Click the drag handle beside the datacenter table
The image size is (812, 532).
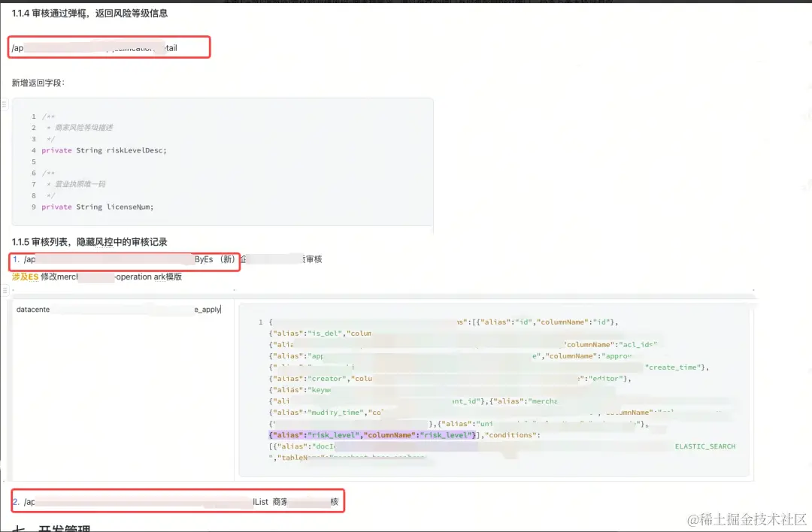tap(5, 290)
